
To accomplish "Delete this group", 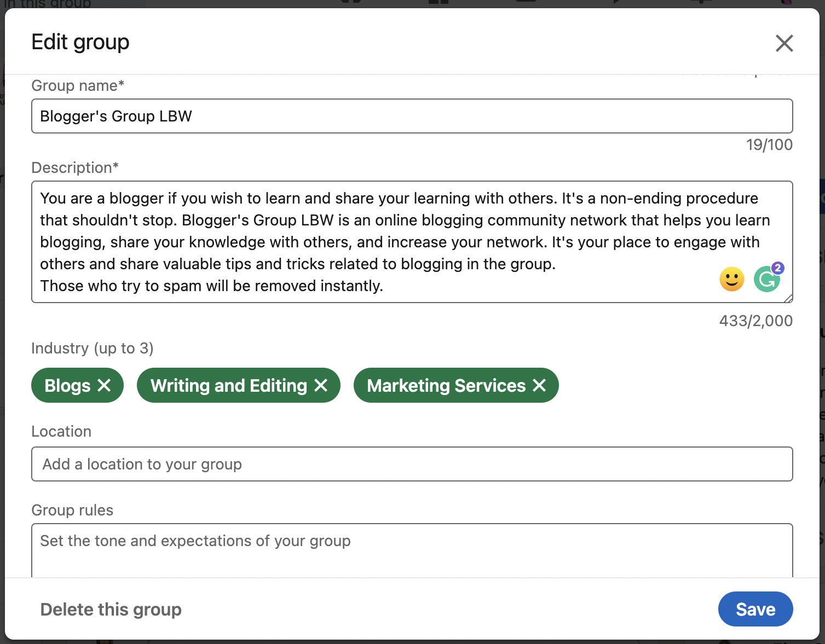I will (x=111, y=609).
